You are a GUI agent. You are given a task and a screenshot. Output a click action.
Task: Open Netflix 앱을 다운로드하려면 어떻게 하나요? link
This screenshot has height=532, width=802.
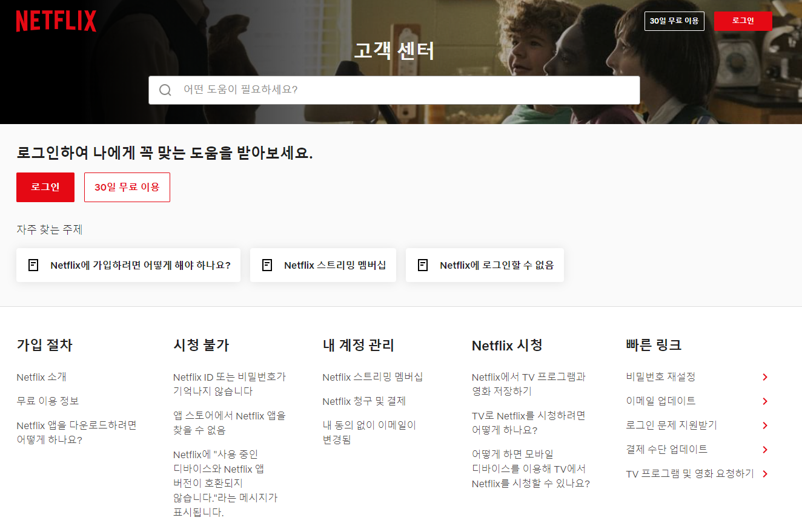[76, 433]
